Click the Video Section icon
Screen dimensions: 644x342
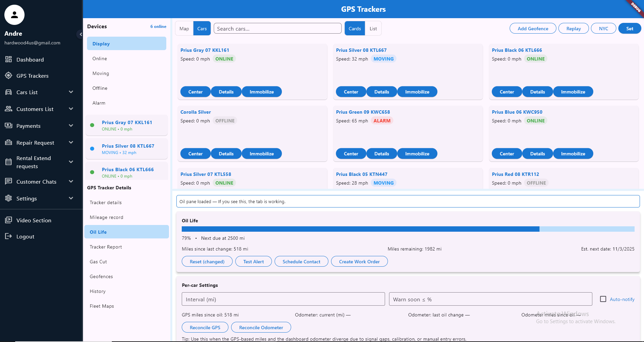coord(8,220)
